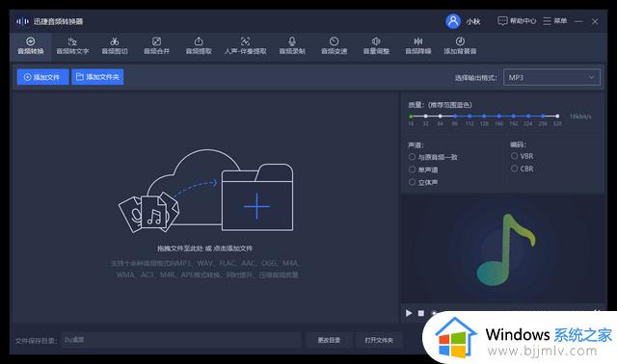Select the 音频降噪 noise reduction tool
617x364 pixels.
click(418, 46)
